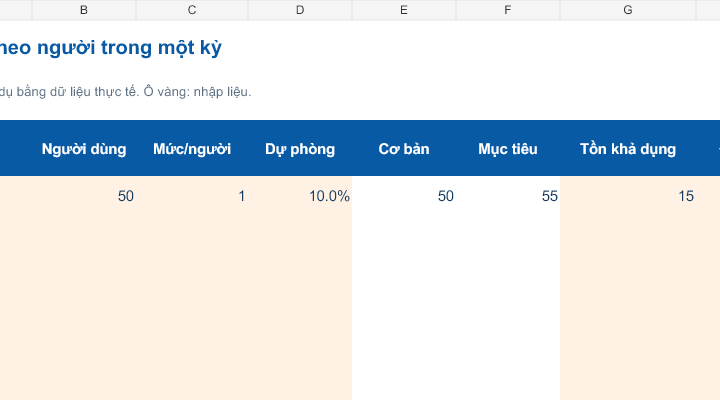Click the 'Cơ bản' header cell

(404, 149)
